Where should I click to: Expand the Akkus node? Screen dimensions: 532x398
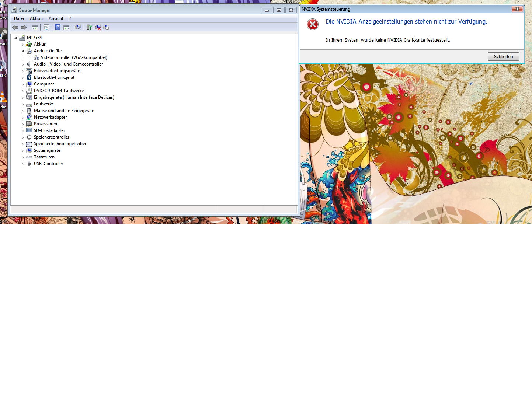click(22, 45)
